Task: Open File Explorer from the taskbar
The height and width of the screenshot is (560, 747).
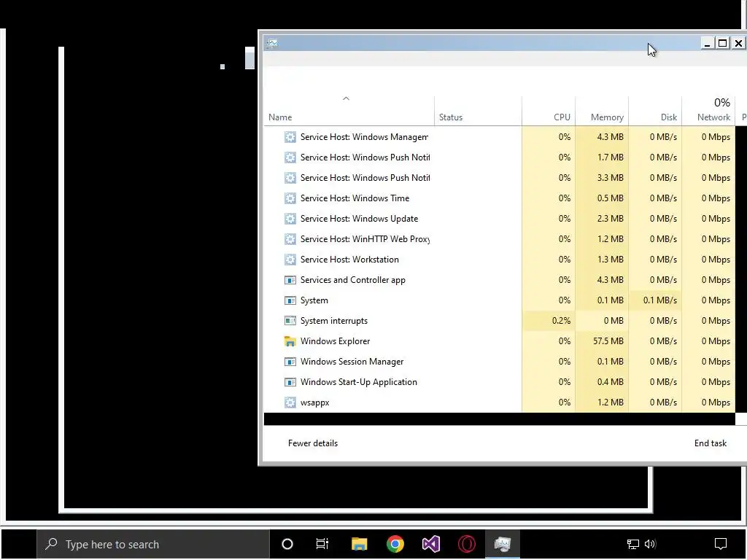Action: click(359, 544)
